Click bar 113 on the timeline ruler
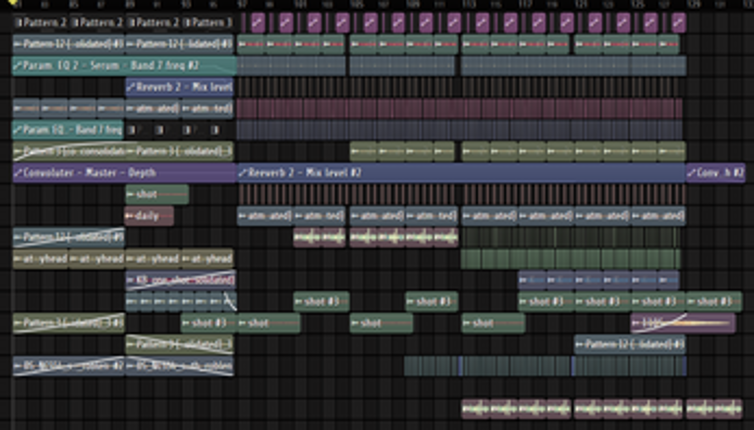The width and height of the screenshot is (754, 430). 466,5
